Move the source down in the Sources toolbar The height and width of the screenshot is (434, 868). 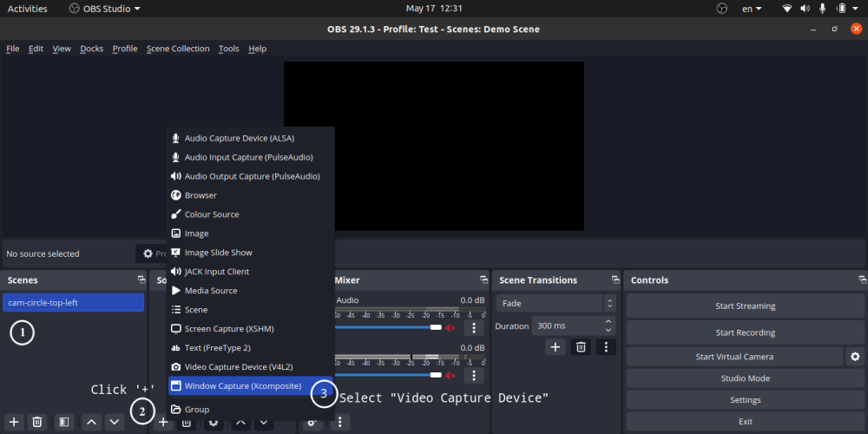point(264,424)
